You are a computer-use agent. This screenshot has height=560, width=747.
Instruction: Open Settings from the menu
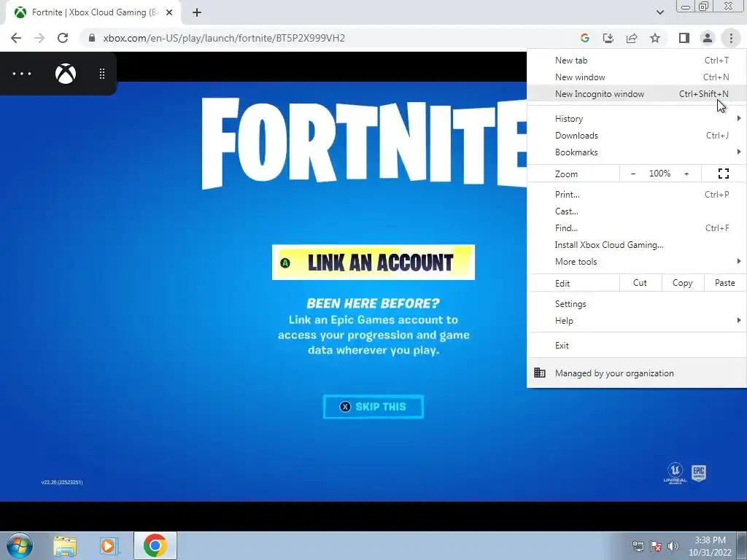[636, 304]
